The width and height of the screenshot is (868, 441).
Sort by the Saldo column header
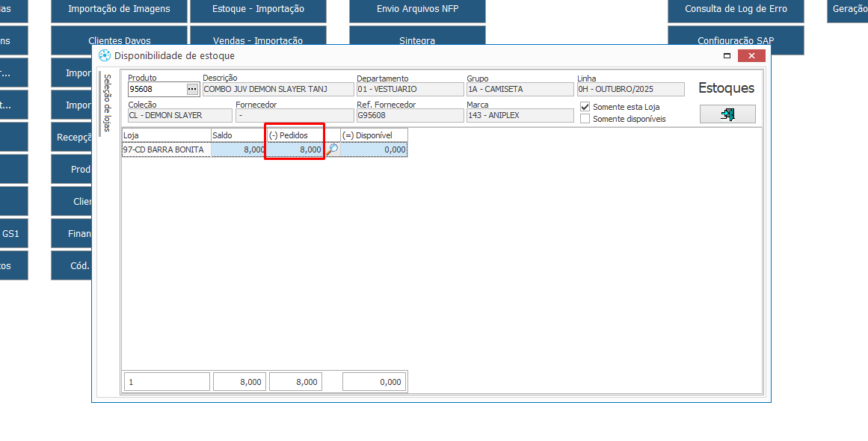(238, 135)
